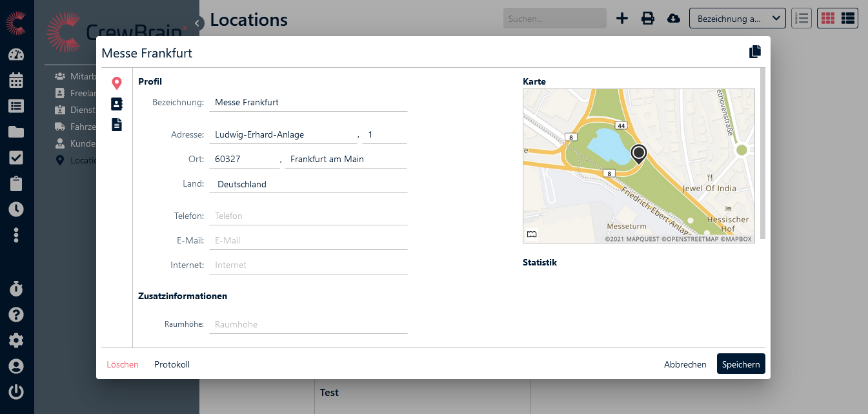The height and width of the screenshot is (414, 868).
Task: Switch to red grid tile view
Action: pyautogui.click(x=827, y=18)
